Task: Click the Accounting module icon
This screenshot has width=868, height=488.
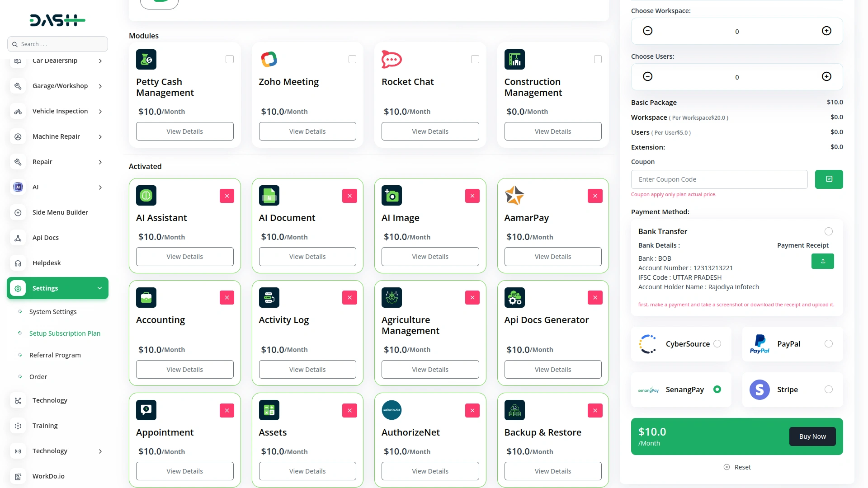Action: pos(146,297)
